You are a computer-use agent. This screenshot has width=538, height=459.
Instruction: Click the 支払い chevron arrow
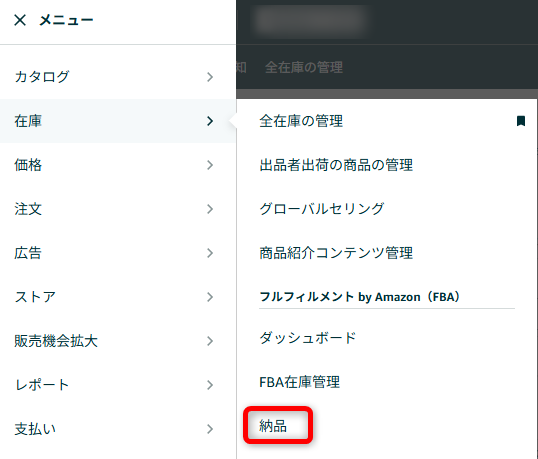(210, 429)
